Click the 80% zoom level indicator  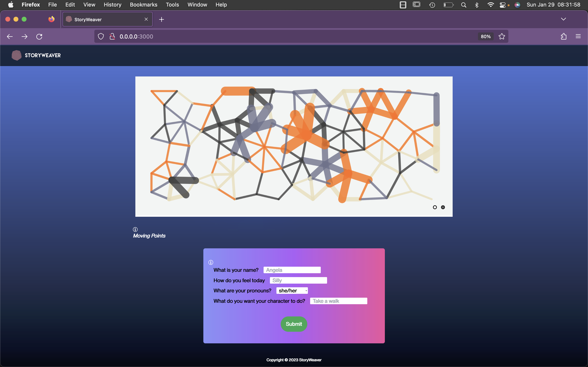[x=486, y=37]
